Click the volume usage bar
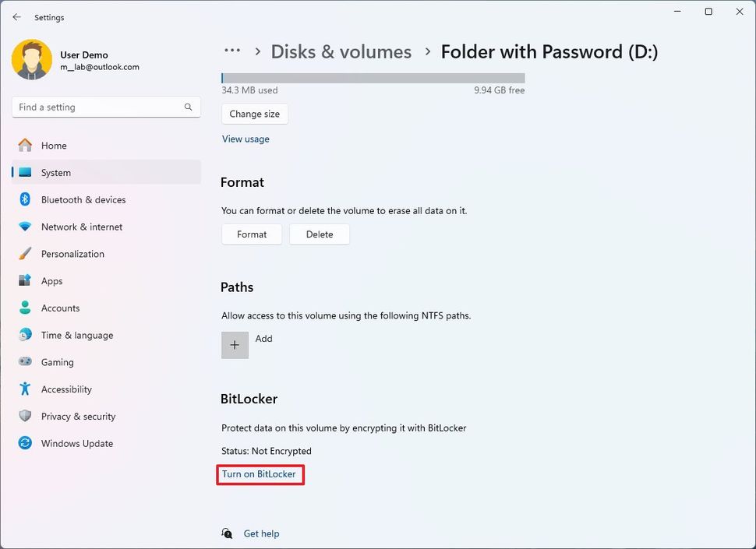Image resolution: width=756 pixels, height=549 pixels. coord(373,77)
